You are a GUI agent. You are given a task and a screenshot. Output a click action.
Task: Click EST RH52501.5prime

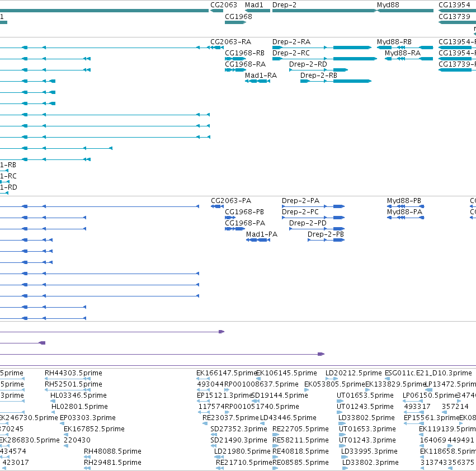[x=73, y=384]
